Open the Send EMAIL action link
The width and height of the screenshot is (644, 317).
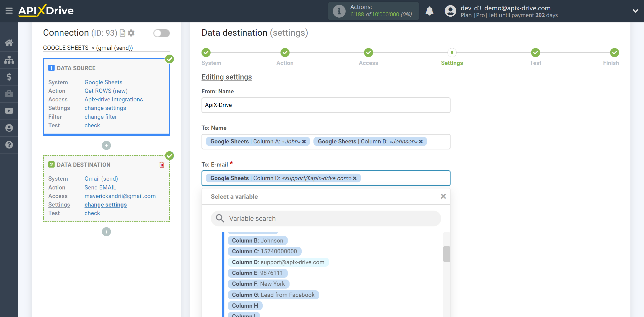(x=100, y=187)
